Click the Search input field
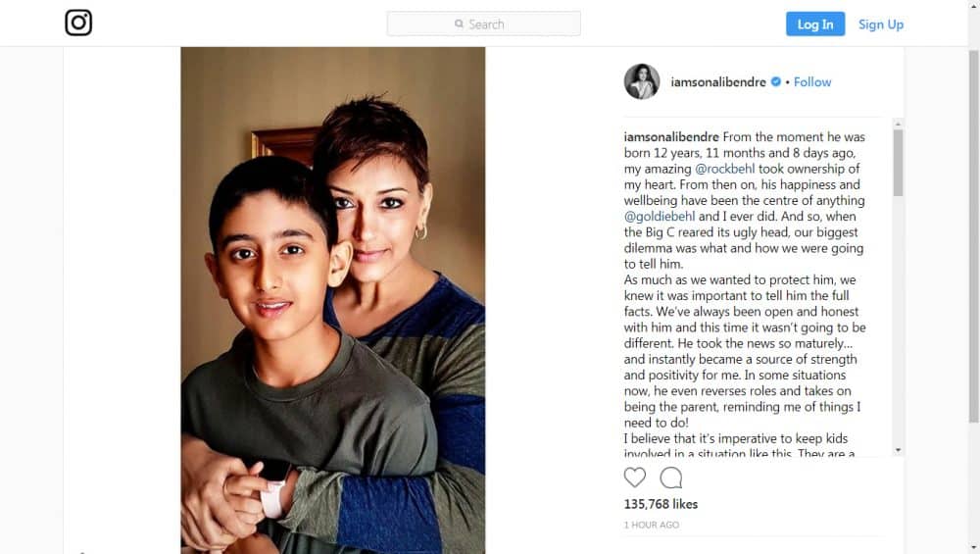Image resolution: width=980 pixels, height=554 pixels. (x=484, y=24)
